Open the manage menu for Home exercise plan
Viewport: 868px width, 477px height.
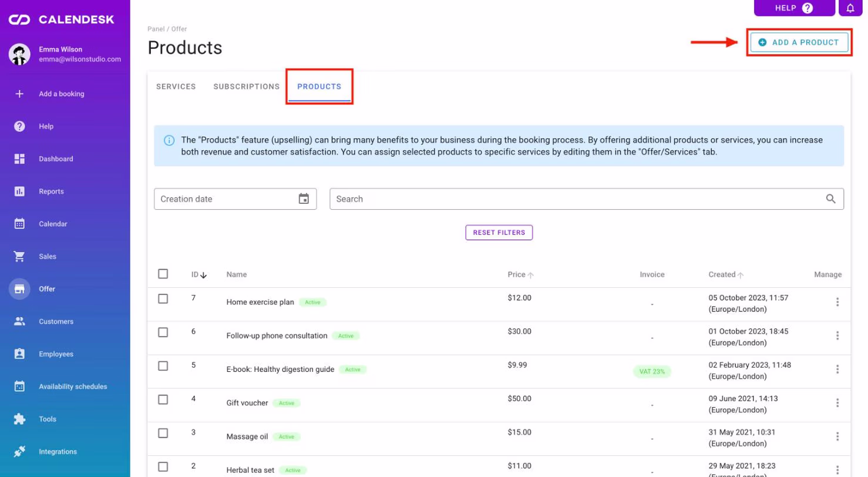pyautogui.click(x=837, y=302)
